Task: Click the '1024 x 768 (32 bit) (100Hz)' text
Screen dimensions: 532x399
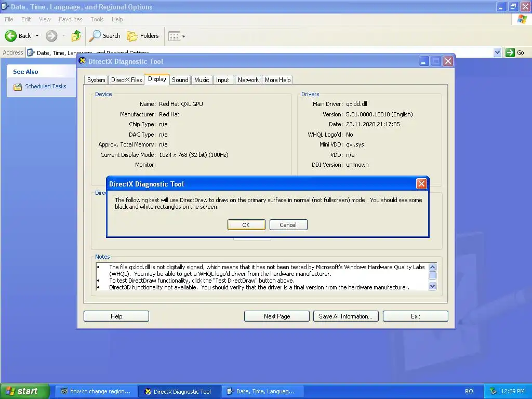Action: [x=193, y=155]
